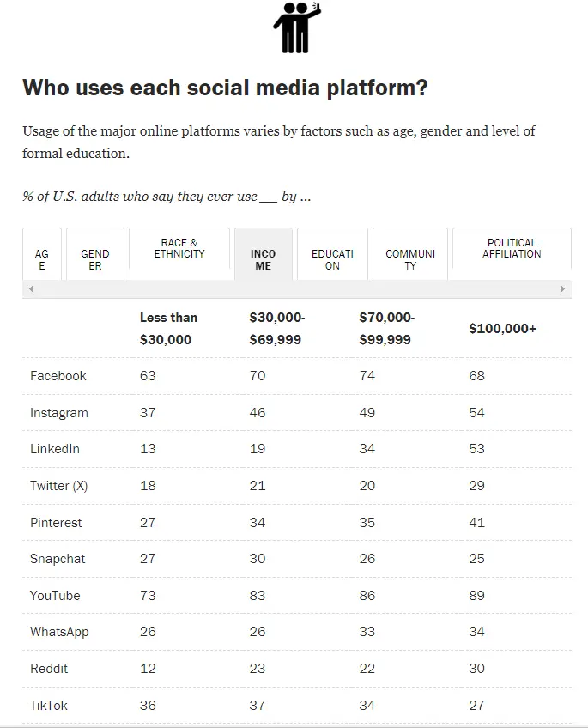Viewport: 588px width, 728px height.
Task: Click the "$70,000-$99,999" column header
Action: click(x=387, y=329)
